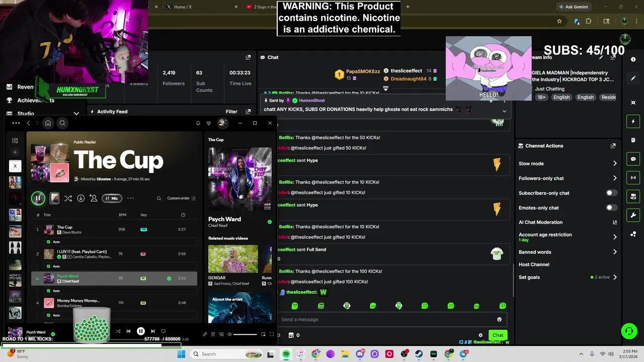The image size is (644, 362).
Task: Open AI Chat Moderation external link
Action: coord(615,222)
